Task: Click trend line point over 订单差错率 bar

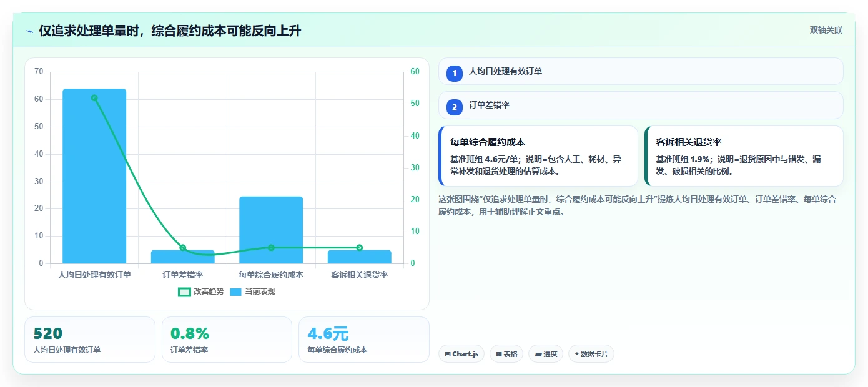Action: tap(183, 248)
